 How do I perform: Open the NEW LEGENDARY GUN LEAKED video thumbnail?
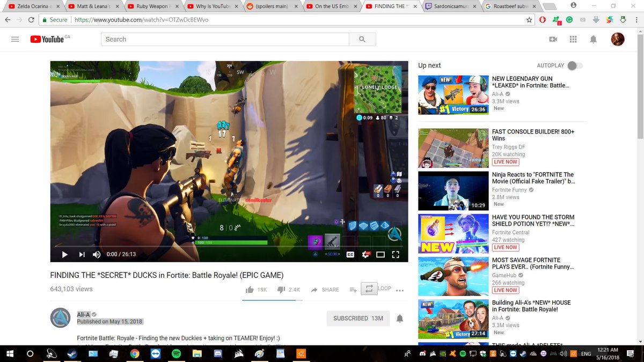(x=453, y=94)
